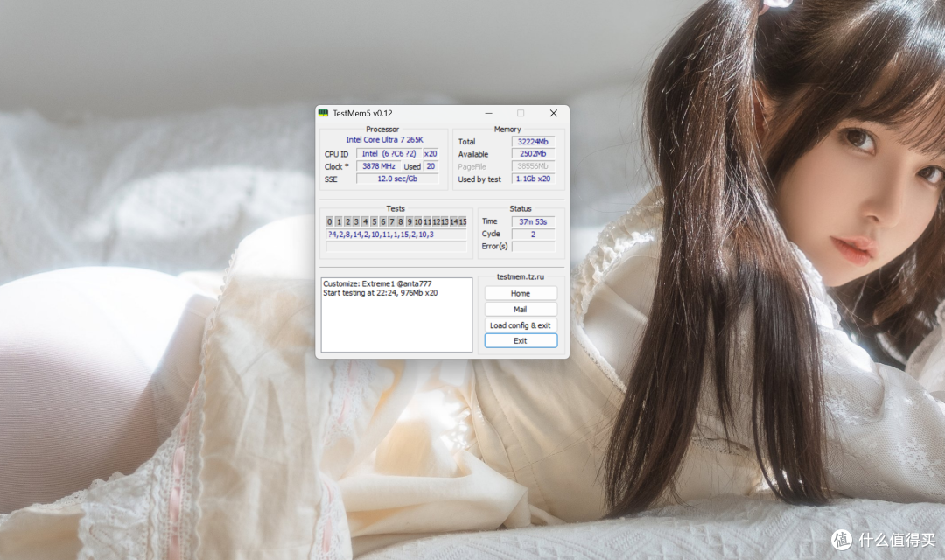Click the Used threads value '20'
Image resolution: width=945 pixels, height=560 pixels.
tap(430, 166)
